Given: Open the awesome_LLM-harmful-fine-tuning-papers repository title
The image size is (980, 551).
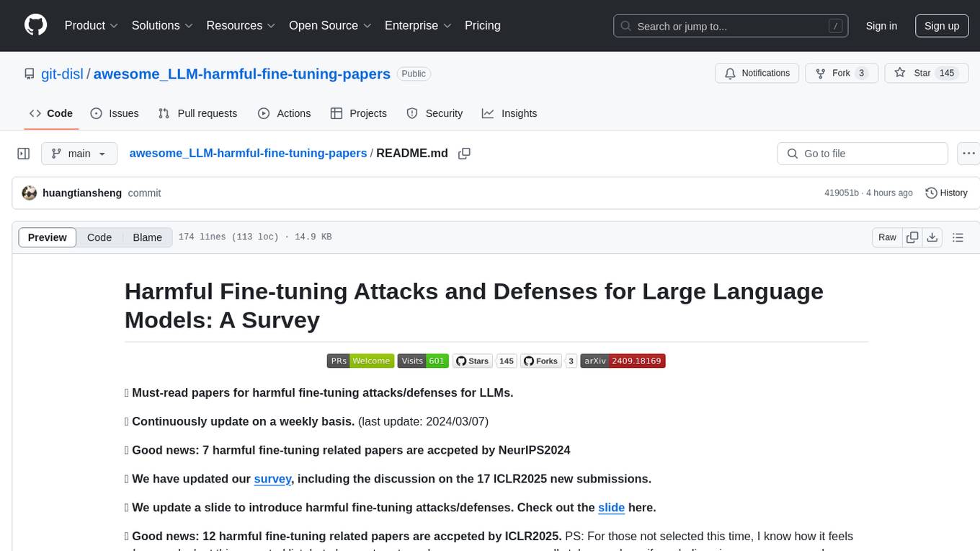Looking at the screenshot, I should (x=242, y=74).
